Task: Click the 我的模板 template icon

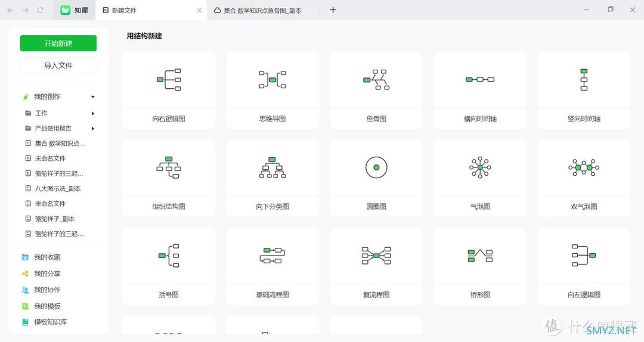Action: (x=25, y=306)
